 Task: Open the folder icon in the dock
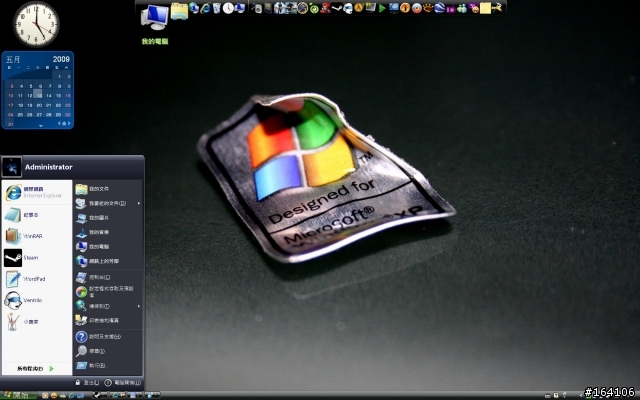click(179, 11)
